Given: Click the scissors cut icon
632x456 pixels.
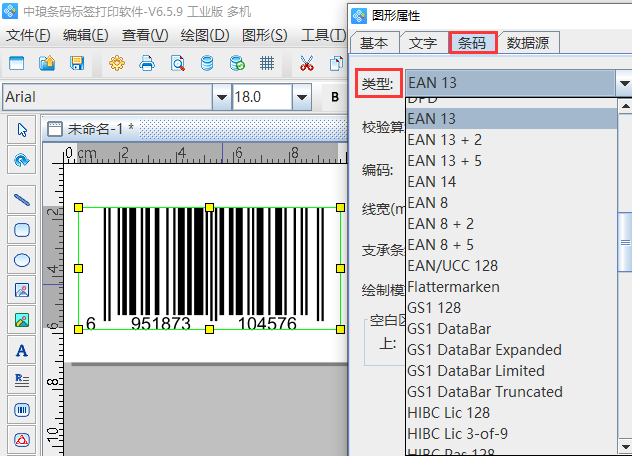Looking at the screenshot, I should (x=307, y=63).
